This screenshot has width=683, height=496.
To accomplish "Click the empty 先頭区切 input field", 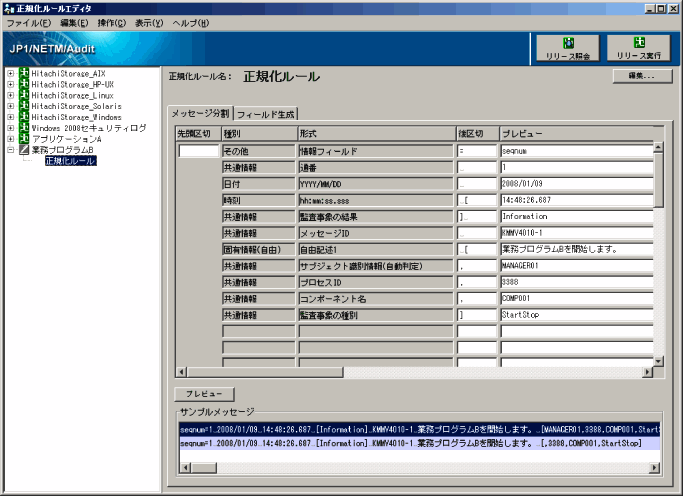I will [x=198, y=151].
